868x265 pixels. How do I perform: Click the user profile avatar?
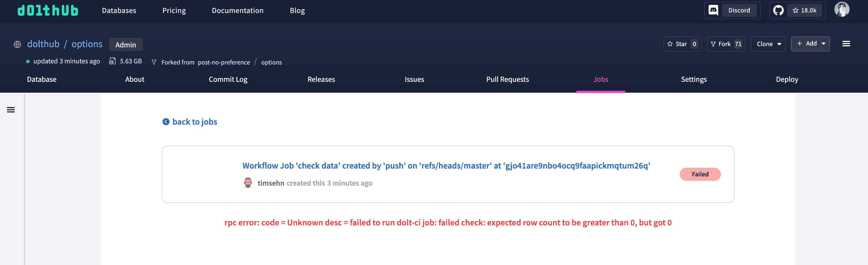842,9
